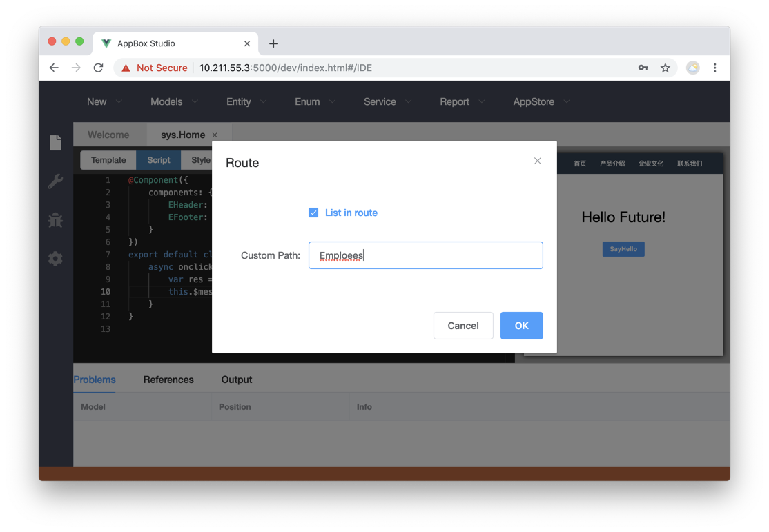Screen dimensions: 769x532
Task: Select the sys.Home tab
Action: tap(183, 135)
